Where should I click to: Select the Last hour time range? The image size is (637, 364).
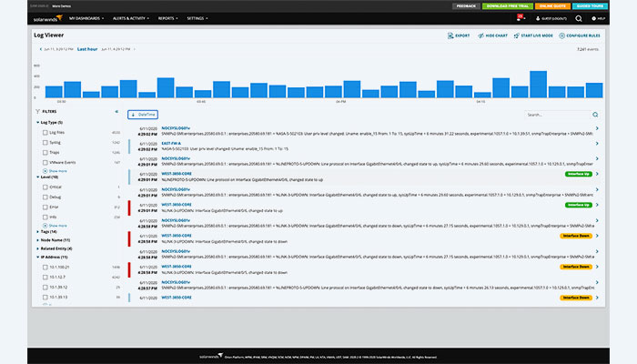(x=87, y=49)
